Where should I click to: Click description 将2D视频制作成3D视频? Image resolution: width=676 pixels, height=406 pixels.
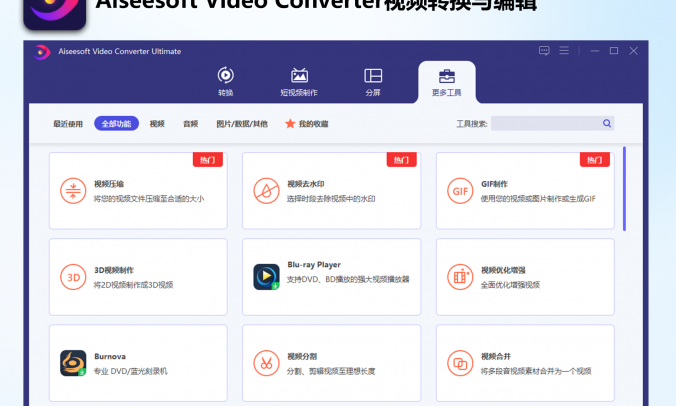(133, 285)
